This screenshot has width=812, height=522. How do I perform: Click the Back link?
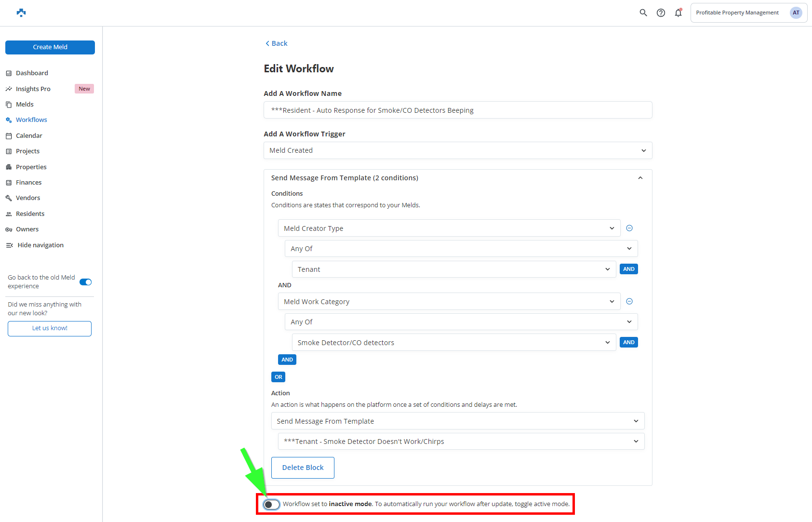point(277,43)
